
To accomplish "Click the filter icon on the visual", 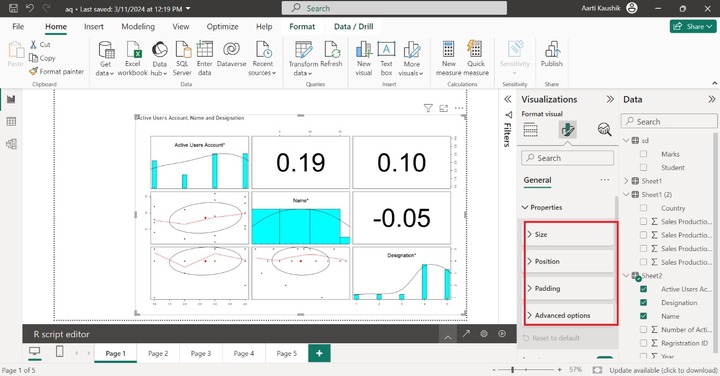I will (x=428, y=108).
